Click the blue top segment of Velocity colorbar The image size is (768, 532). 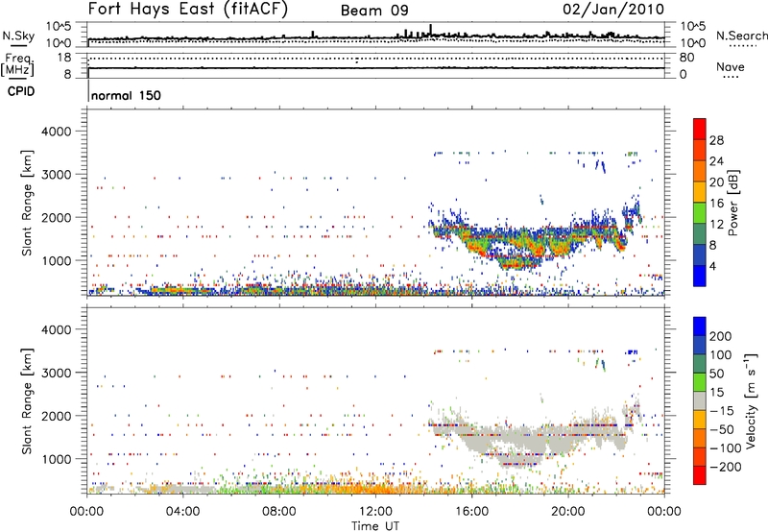700,326
